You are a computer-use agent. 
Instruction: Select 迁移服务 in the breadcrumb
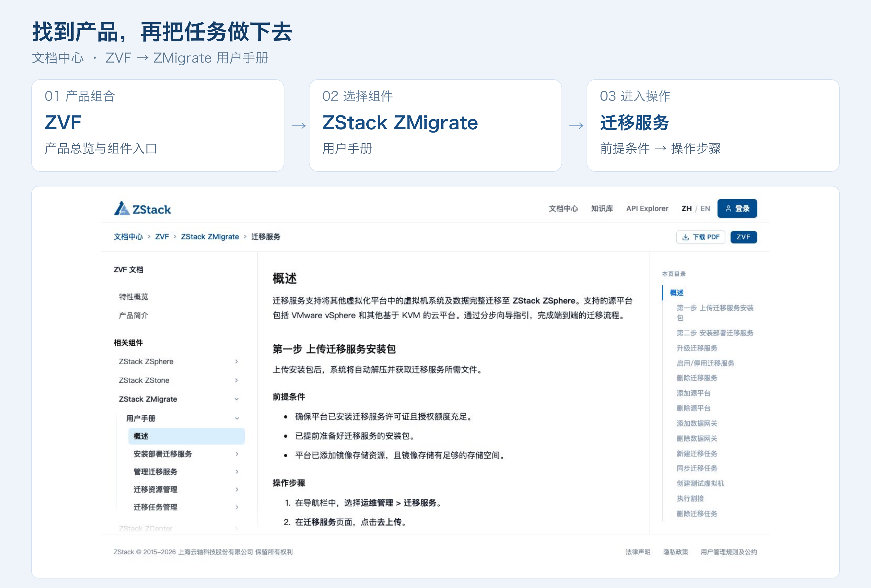coord(266,237)
